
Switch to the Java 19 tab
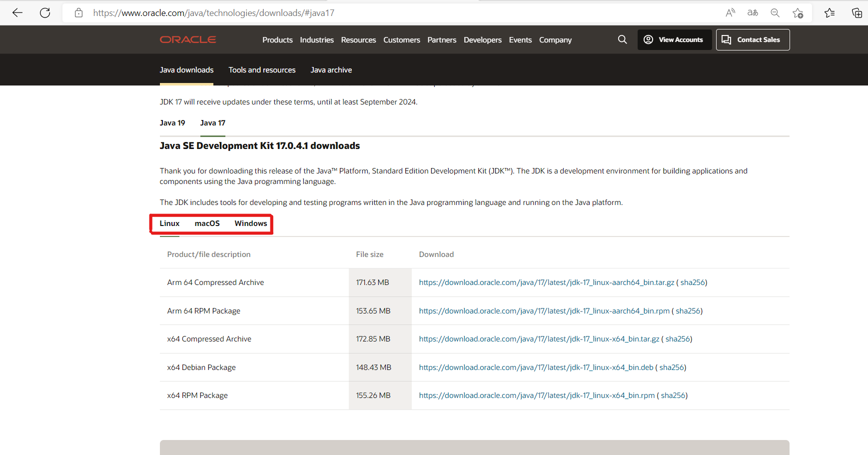[172, 123]
